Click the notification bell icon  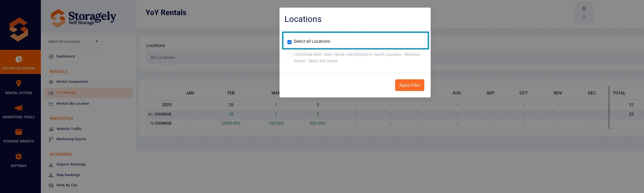[584, 8]
